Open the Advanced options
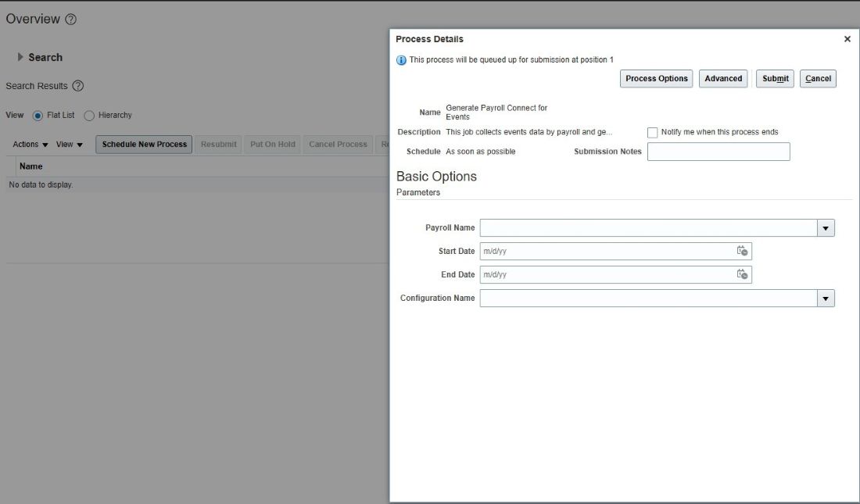The height and width of the screenshot is (504, 860). [x=722, y=78]
